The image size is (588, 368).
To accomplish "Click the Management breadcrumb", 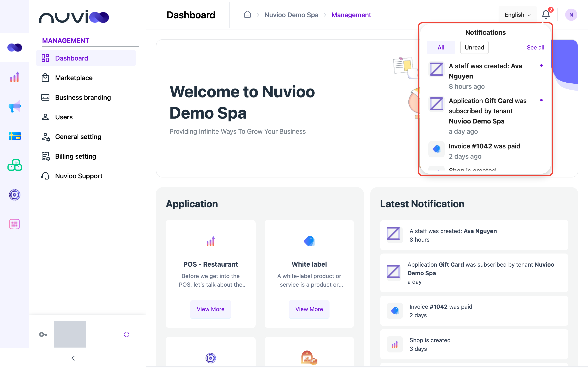I will pyautogui.click(x=351, y=15).
